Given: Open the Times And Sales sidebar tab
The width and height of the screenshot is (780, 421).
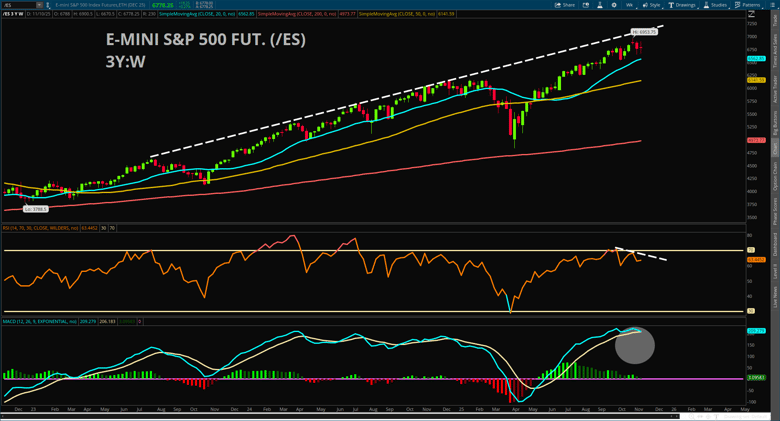Looking at the screenshot, I should 775,51.
